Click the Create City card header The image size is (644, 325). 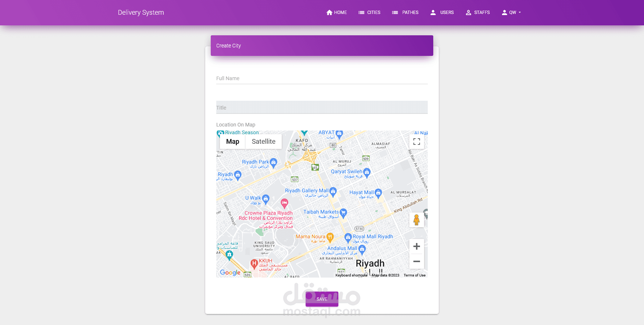(x=322, y=46)
